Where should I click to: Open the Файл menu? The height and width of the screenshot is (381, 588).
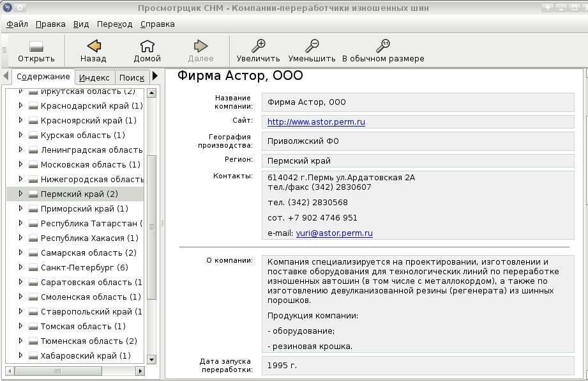(x=17, y=24)
